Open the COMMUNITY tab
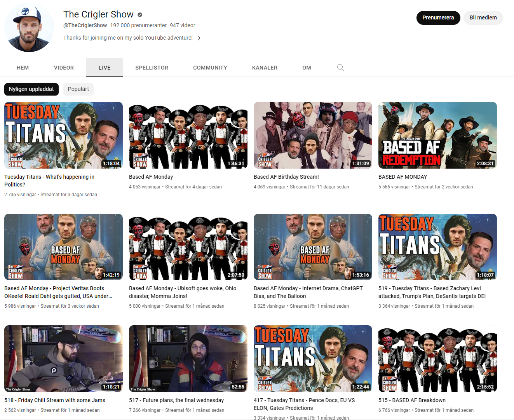Viewport: 514px width, 420px height. coord(210,68)
